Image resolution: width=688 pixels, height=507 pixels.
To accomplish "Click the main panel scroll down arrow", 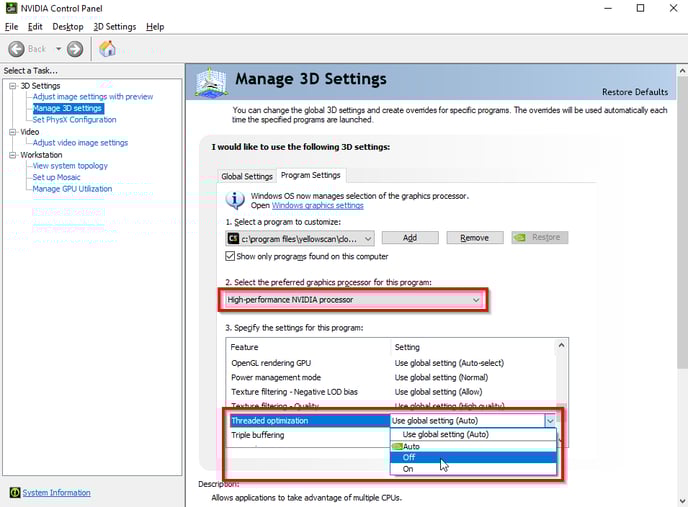I will click(682, 501).
